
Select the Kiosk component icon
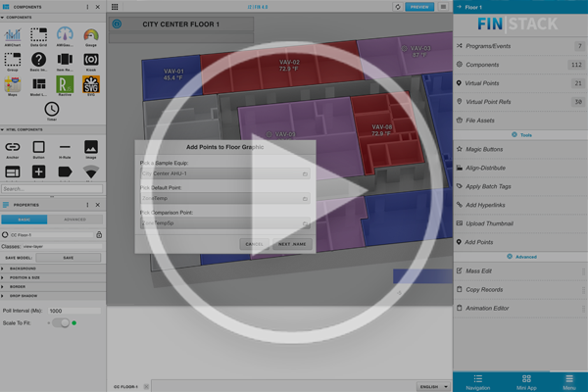(x=91, y=60)
